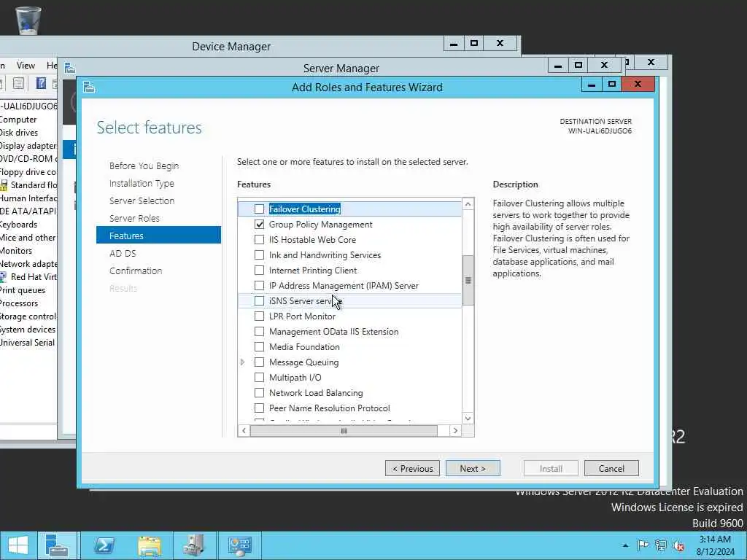Click the Action Center flag icon
This screenshot has height=560, width=747.
[x=643, y=545]
